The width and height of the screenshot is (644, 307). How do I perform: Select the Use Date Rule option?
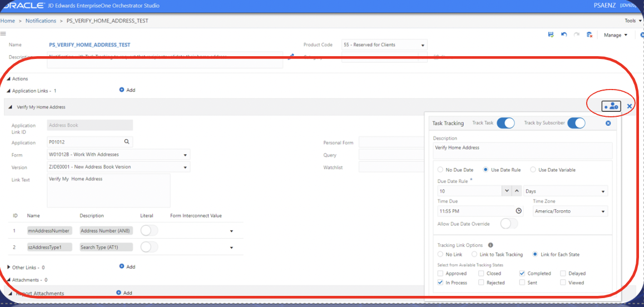coord(485,170)
